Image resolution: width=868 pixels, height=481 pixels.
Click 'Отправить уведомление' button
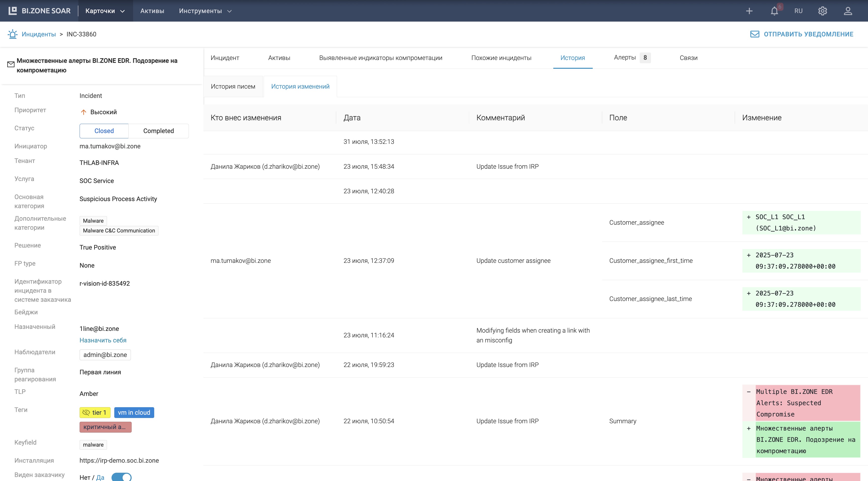pyautogui.click(x=802, y=34)
